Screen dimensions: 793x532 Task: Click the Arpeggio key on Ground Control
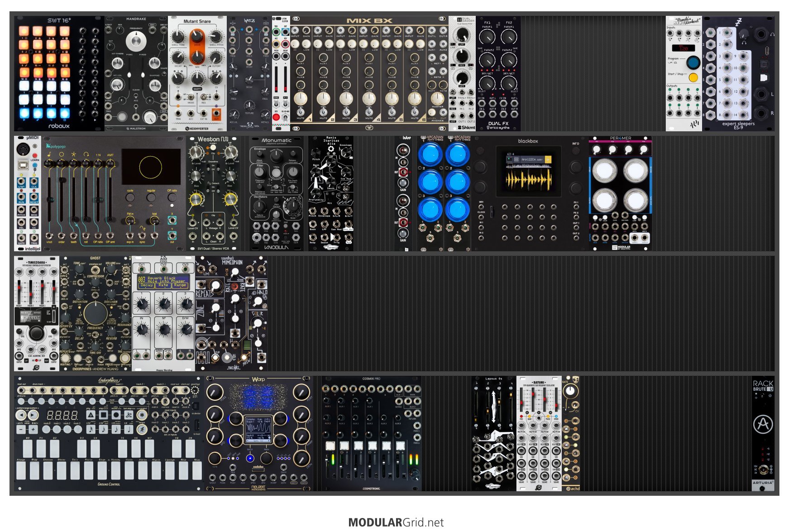pos(21,470)
